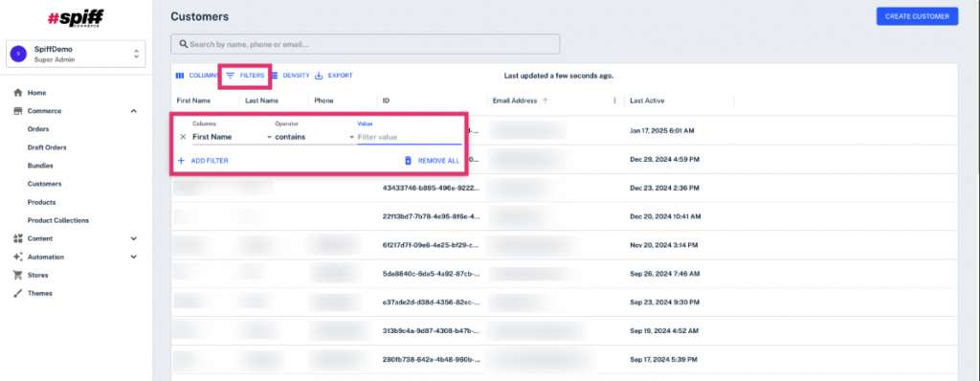The image size is (980, 381).
Task: Click the Add Filter button
Action: coord(203,161)
